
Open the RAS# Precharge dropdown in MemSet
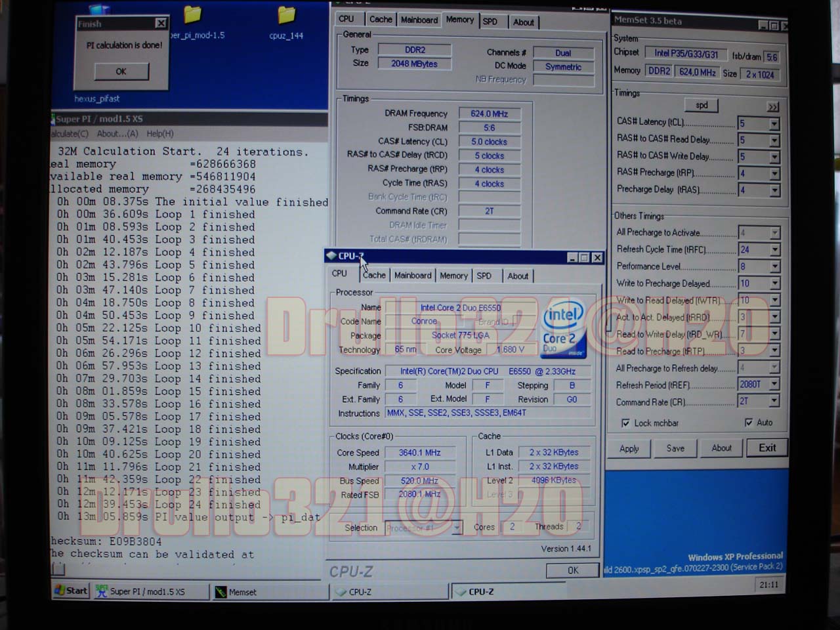tap(774, 174)
